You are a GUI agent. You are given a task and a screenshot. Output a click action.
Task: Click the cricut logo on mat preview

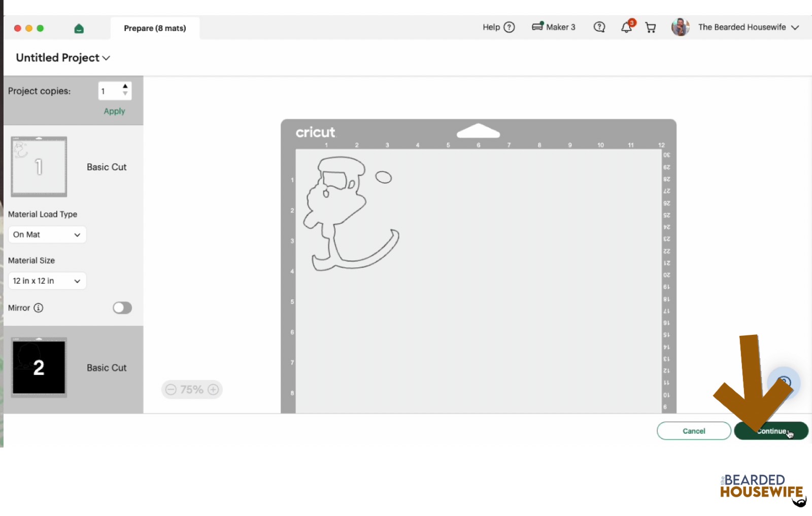click(x=315, y=132)
